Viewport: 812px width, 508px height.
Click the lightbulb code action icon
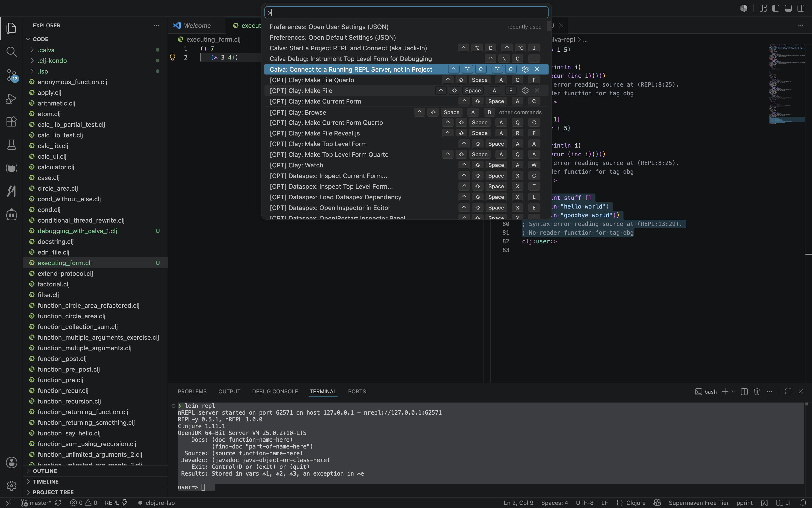[x=173, y=57]
